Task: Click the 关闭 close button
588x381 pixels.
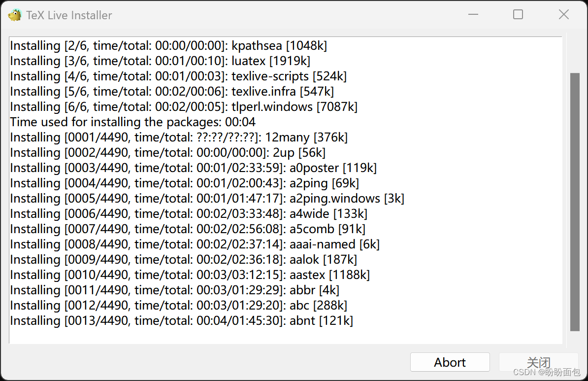Action: 538,362
